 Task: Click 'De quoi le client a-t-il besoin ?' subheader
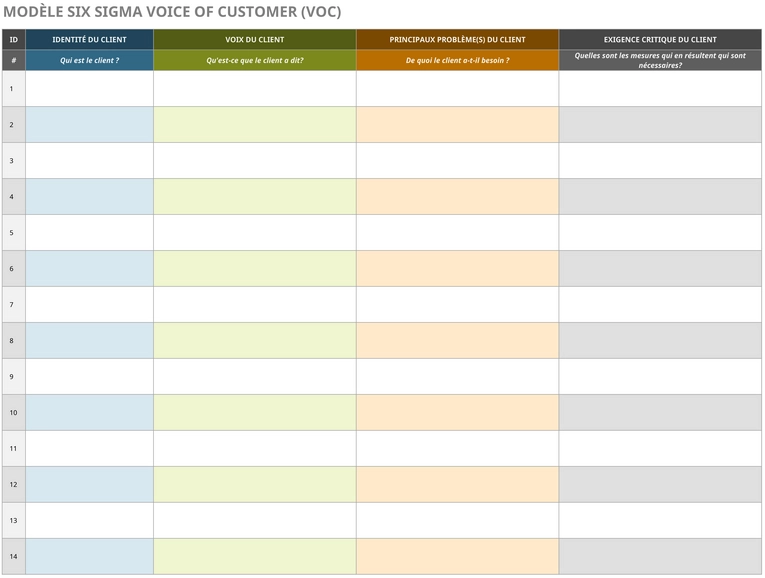pos(458,60)
